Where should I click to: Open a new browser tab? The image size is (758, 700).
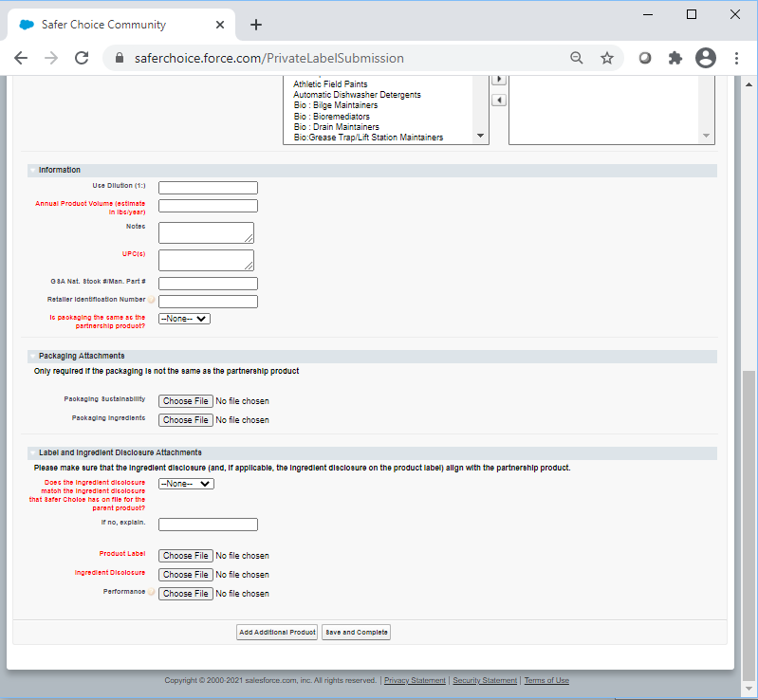coord(256,25)
